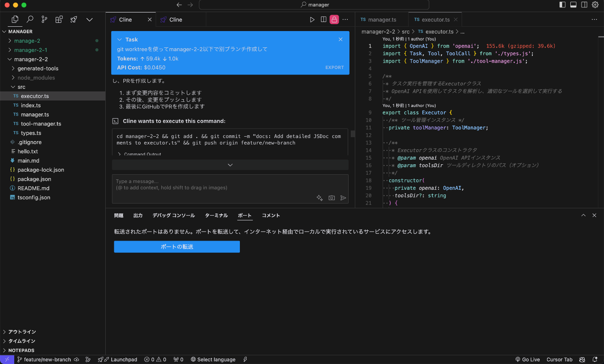Send message using the paper plane icon

[343, 198]
